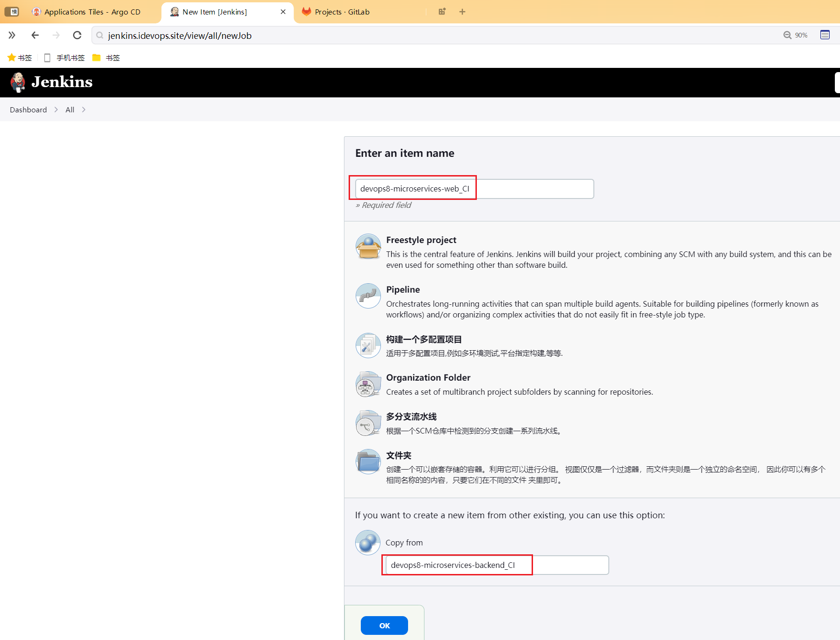
Task: Click the Jenkins butler logo icon
Action: pos(18,82)
